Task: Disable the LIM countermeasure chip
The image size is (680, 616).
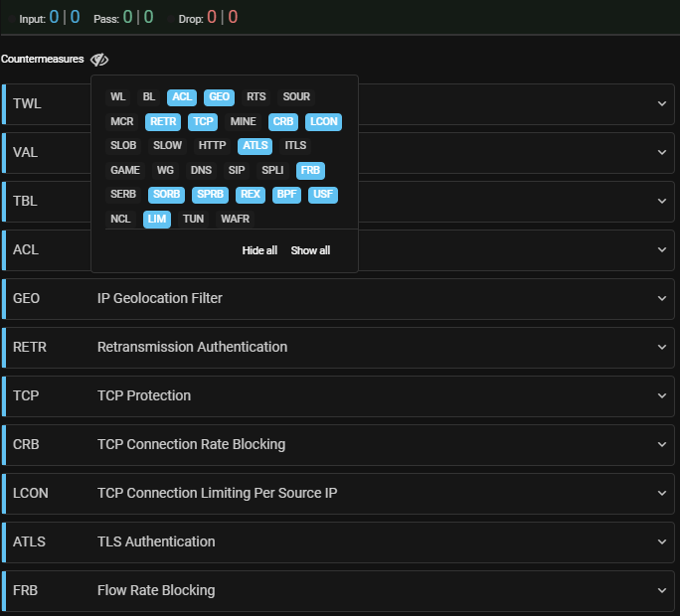Action: [157, 219]
